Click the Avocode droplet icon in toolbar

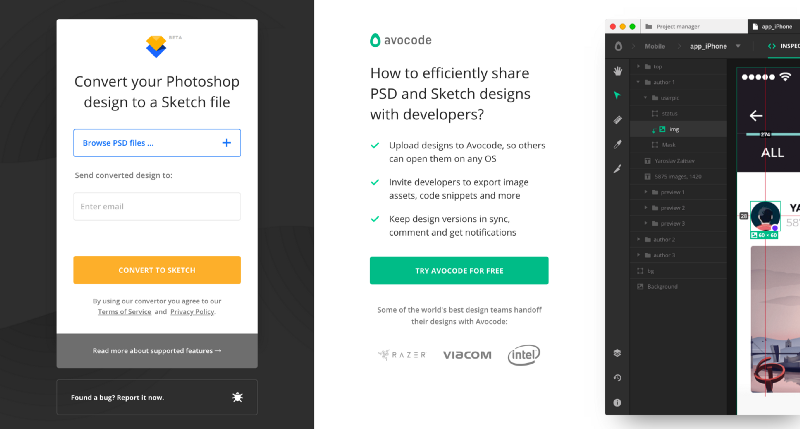point(618,46)
